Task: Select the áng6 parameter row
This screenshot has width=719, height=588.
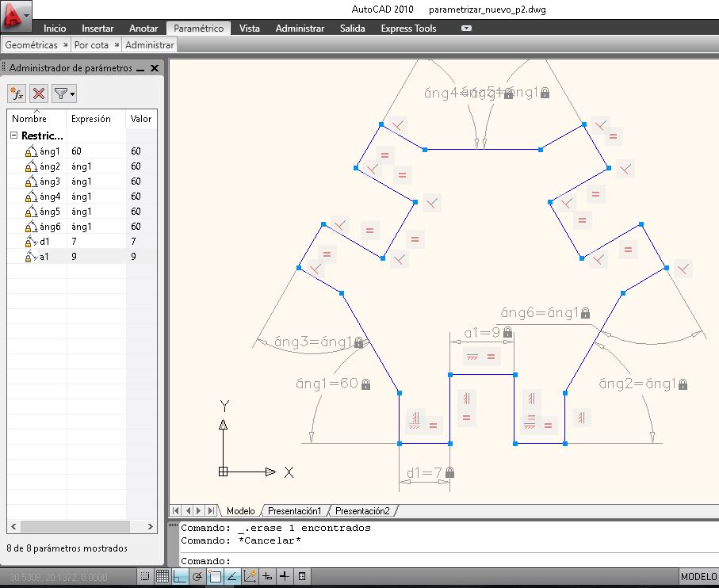Action: coord(82,227)
